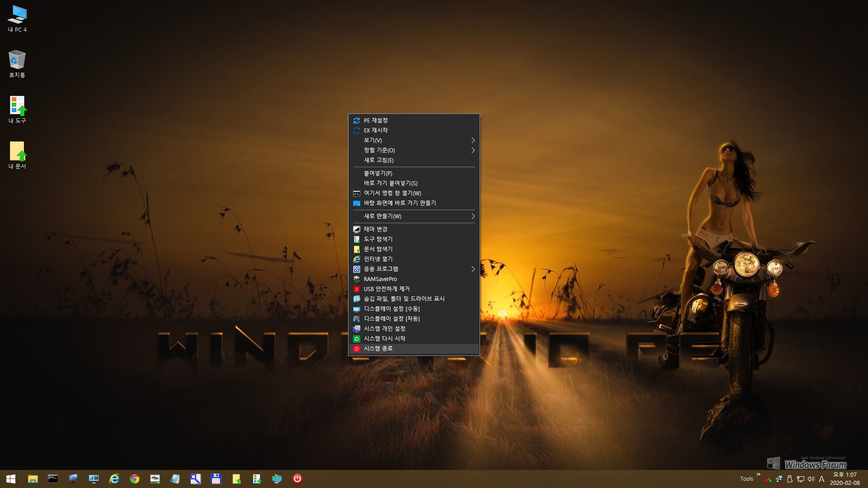
Task: Select 테마 변경 menu entry
Action: point(414,229)
